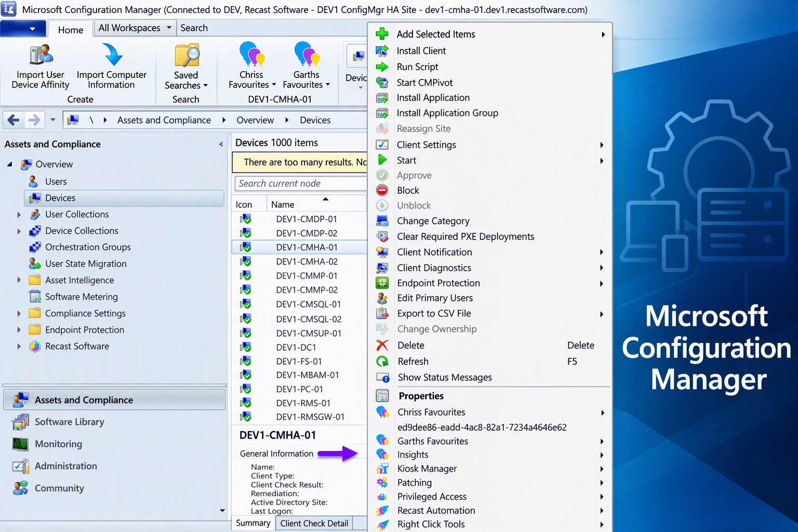This screenshot has width=798, height=532.
Task: Open the navigation history dropdown arrow
Action: pyautogui.click(x=52, y=120)
